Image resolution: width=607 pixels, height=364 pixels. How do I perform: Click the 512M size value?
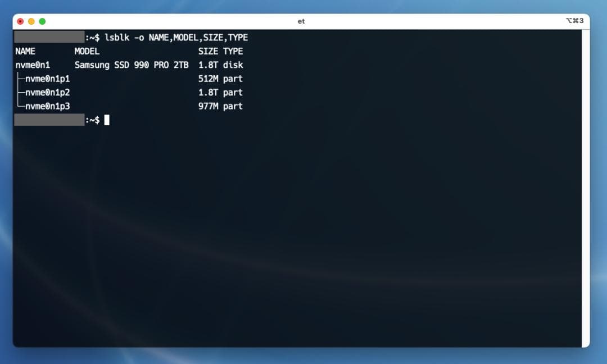[x=207, y=79]
